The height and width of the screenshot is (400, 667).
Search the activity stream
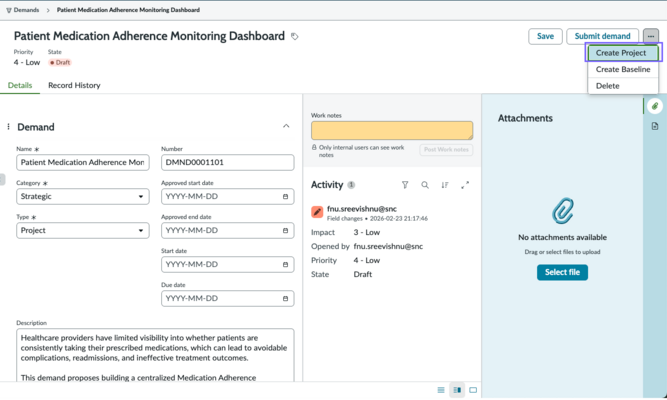point(425,185)
